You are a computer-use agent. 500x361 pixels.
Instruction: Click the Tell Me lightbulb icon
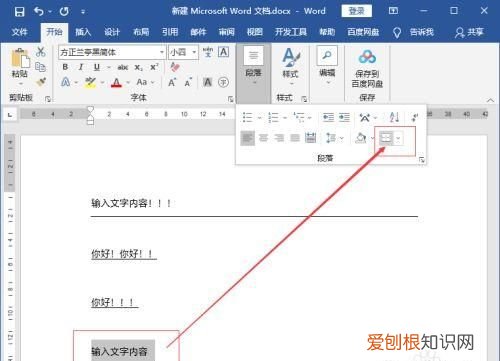397,32
